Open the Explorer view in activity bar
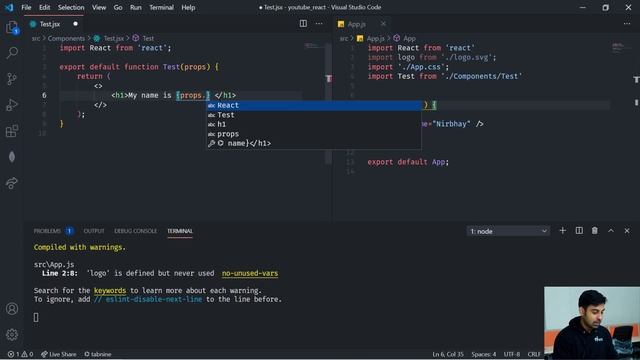Viewport: 640px width, 360px height. point(12,27)
